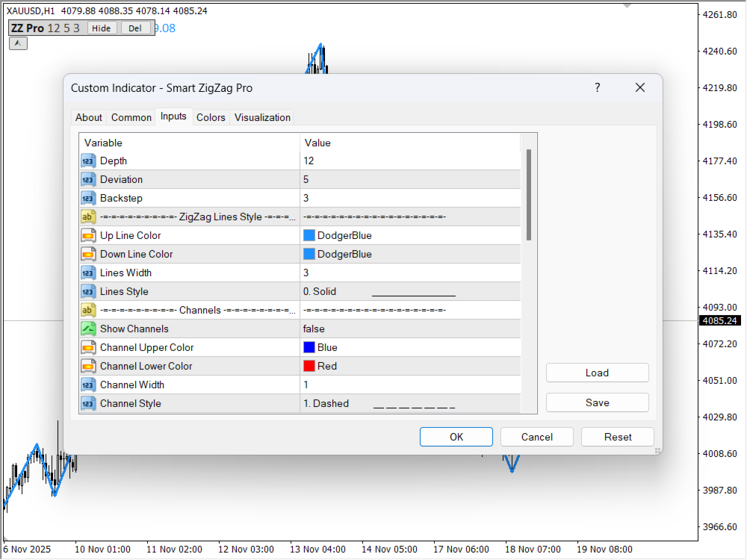Click the Backstep row integer icon
This screenshot has width=747, height=560.
point(88,198)
